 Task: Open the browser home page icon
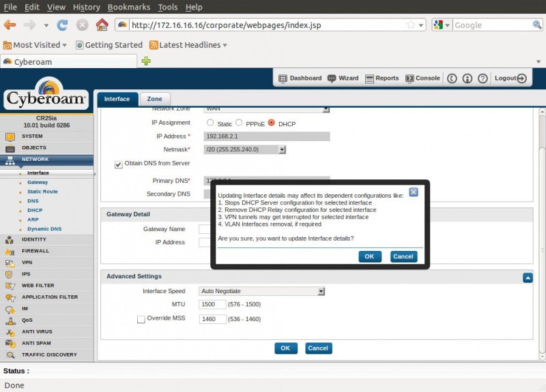point(102,25)
